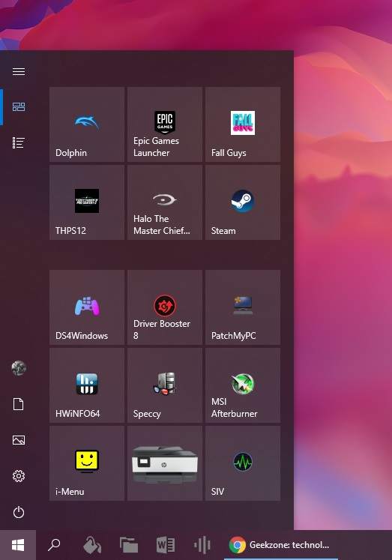Switch to Geekzone Chrome window
The width and height of the screenshot is (392, 560).
[281, 545]
